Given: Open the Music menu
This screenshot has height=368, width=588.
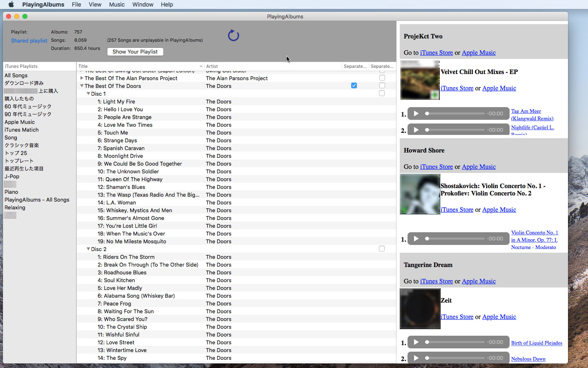Looking at the screenshot, I should [x=117, y=4].
